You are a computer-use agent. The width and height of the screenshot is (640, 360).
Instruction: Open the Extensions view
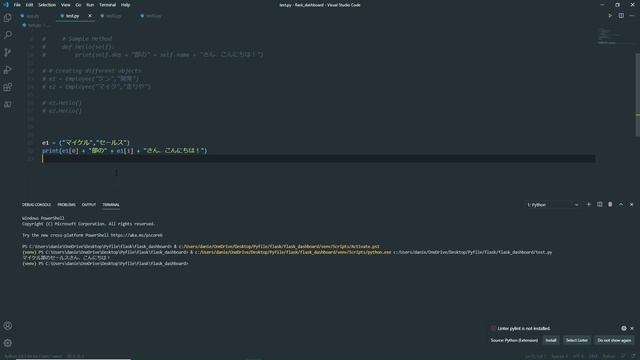7,87
